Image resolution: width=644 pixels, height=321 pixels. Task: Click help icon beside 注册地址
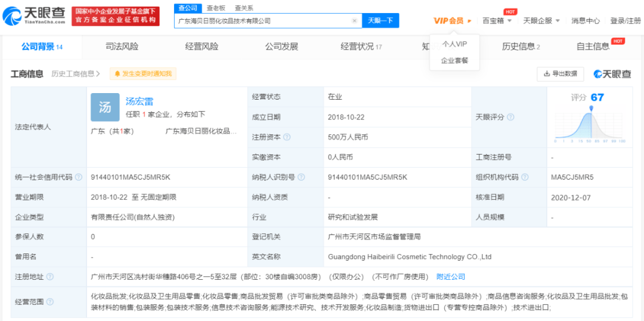point(50,277)
